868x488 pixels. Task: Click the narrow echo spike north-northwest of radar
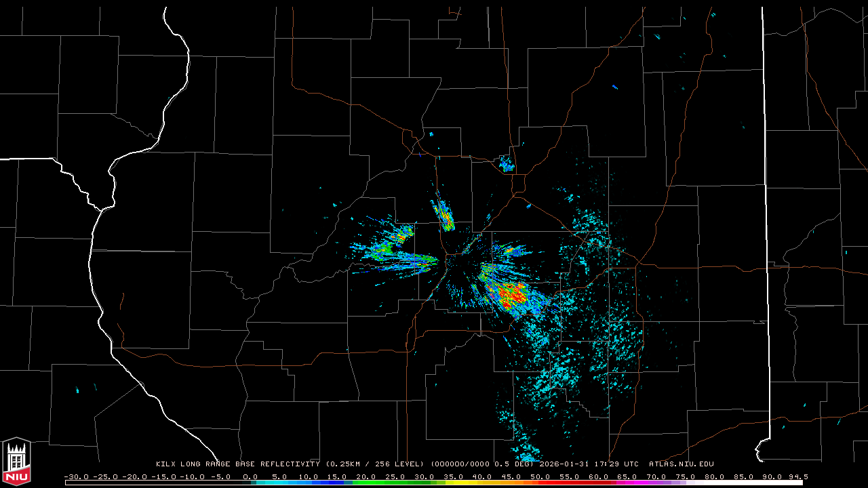pyautogui.click(x=444, y=216)
